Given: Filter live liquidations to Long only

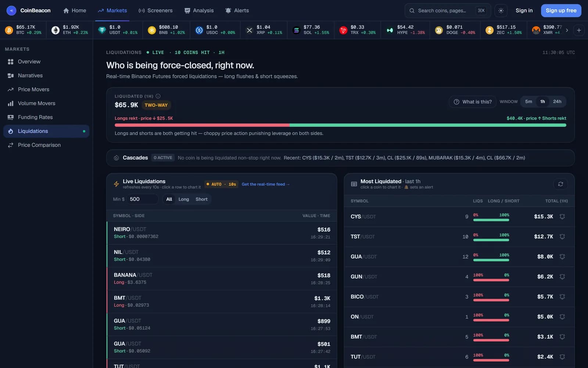Looking at the screenshot, I should (x=184, y=199).
